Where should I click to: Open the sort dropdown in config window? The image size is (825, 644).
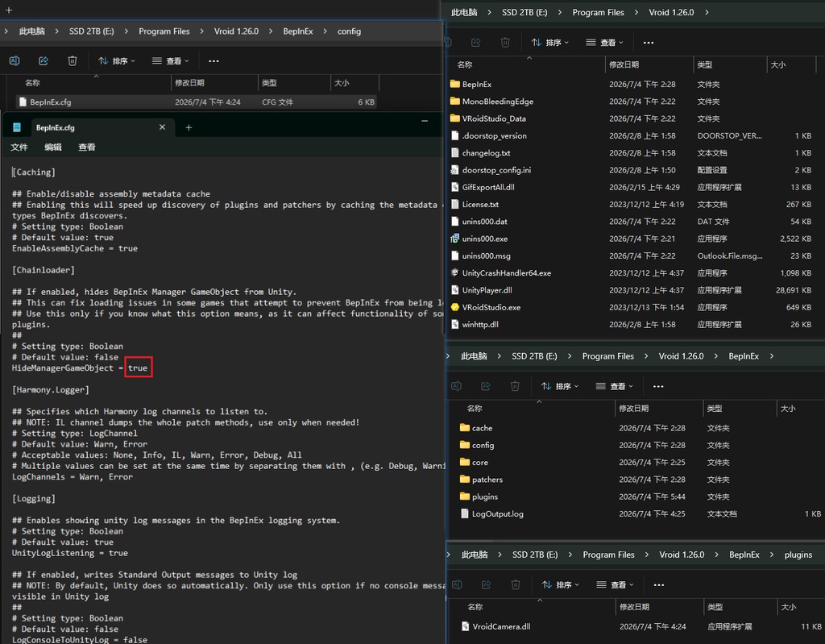[117, 61]
